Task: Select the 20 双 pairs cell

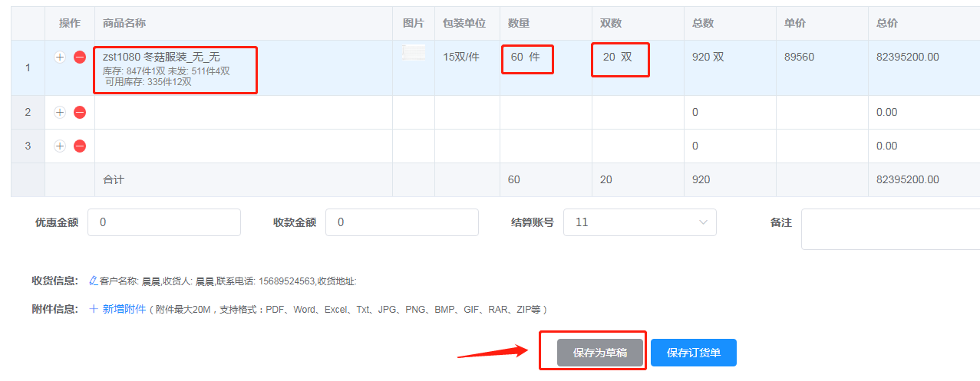Action: [619, 57]
